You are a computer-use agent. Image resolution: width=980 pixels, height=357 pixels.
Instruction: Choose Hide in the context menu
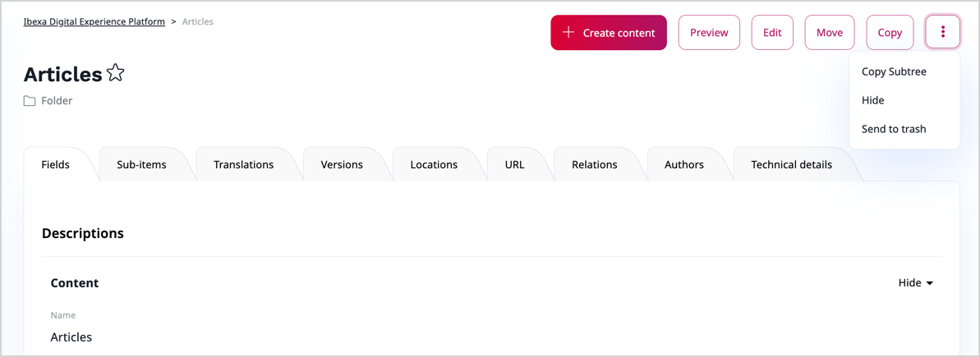click(x=873, y=100)
